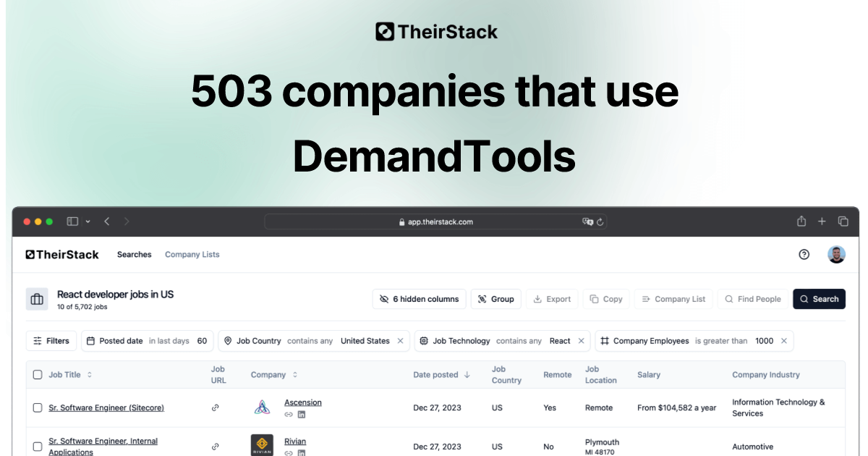868x456 pixels.
Task: Switch to the Searches tab
Action: click(x=135, y=254)
